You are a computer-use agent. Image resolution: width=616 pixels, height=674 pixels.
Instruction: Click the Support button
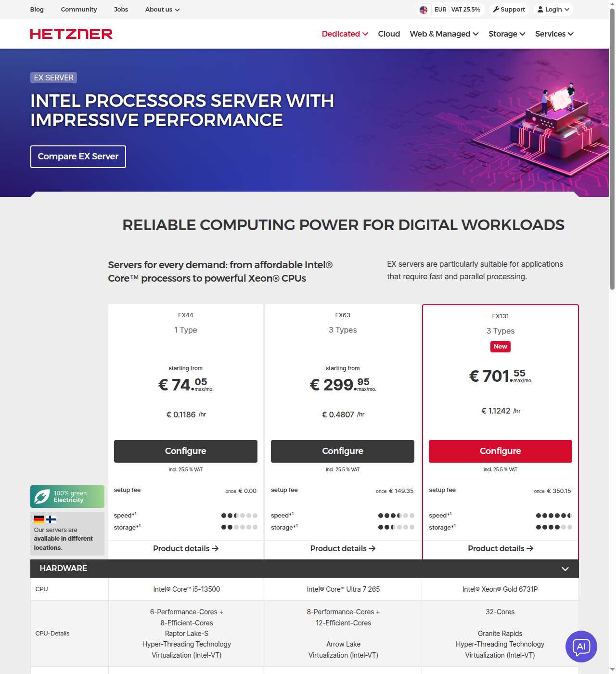(x=509, y=9)
